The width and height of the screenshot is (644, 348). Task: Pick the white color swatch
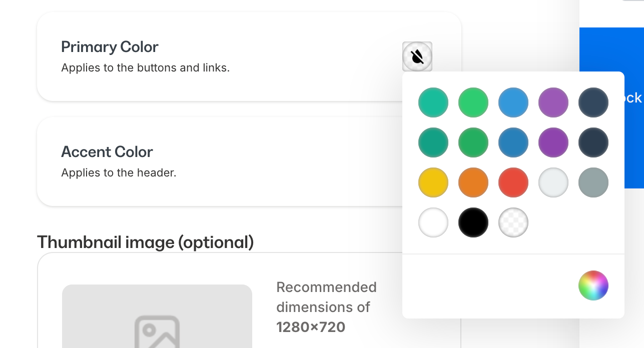433,222
